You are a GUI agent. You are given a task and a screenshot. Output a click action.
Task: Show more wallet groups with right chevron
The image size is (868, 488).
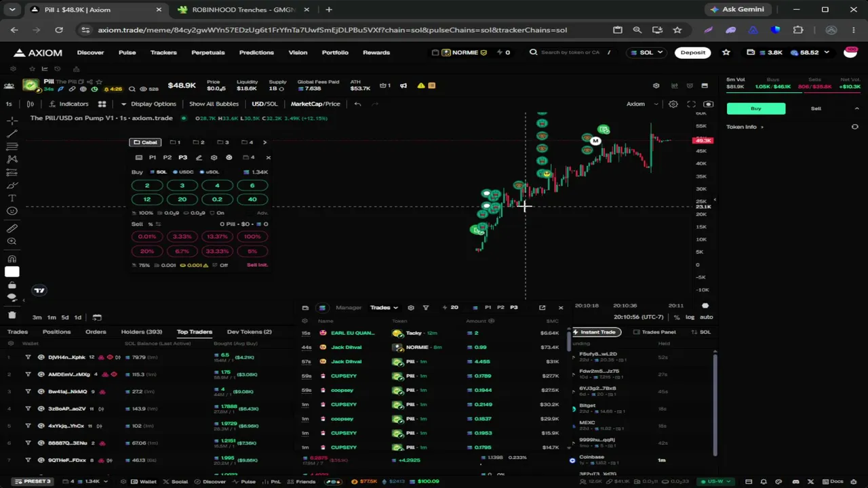(264, 142)
